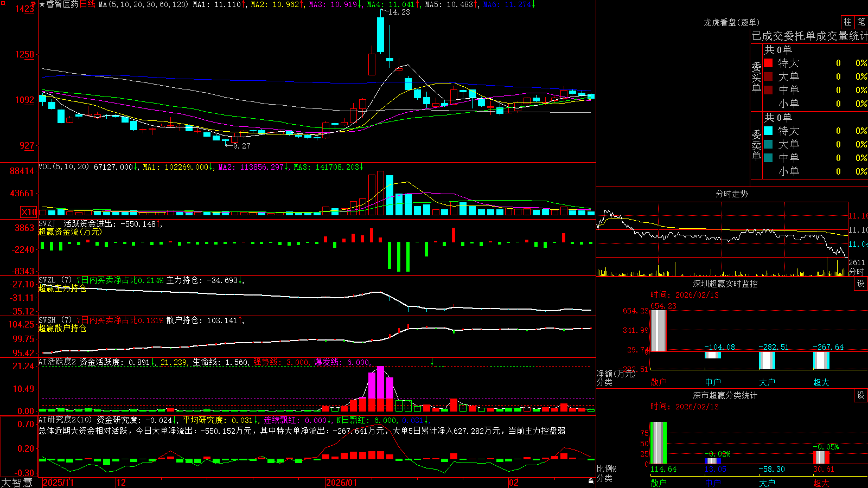Click the red question mark near 1423 axis label
The image size is (868, 488).
(x=34, y=5)
